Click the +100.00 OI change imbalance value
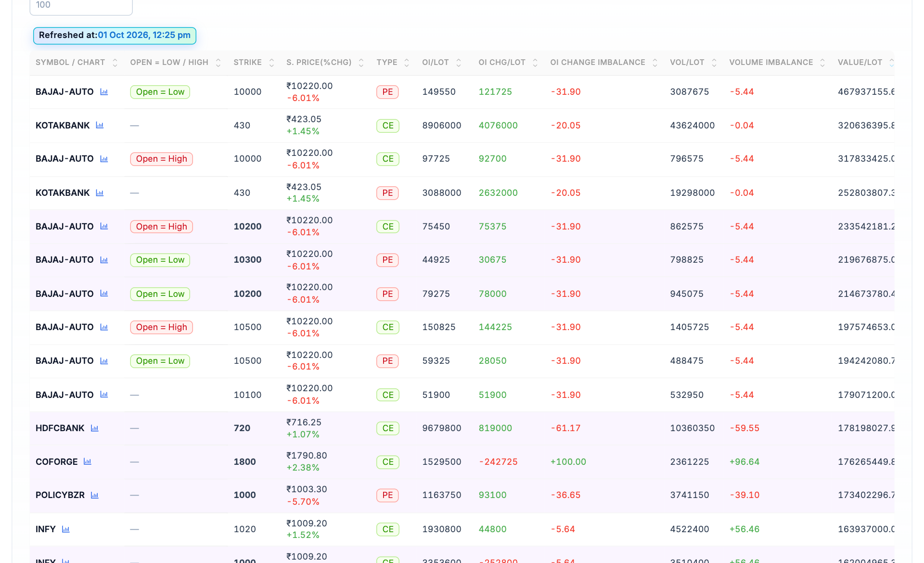This screenshot has width=924, height=563. click(x=568, y=462)
